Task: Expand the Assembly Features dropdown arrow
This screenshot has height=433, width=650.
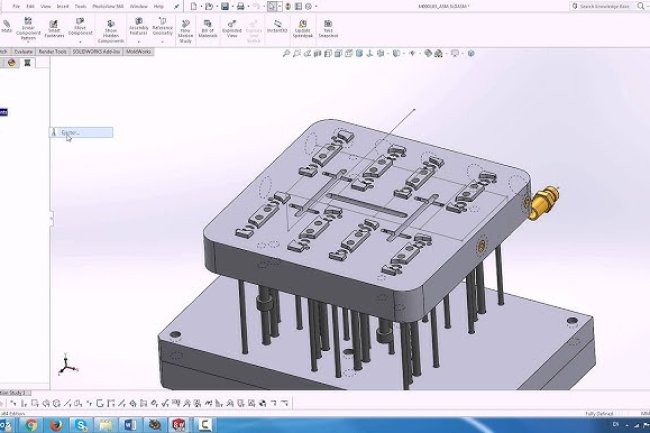Action: 138,42
